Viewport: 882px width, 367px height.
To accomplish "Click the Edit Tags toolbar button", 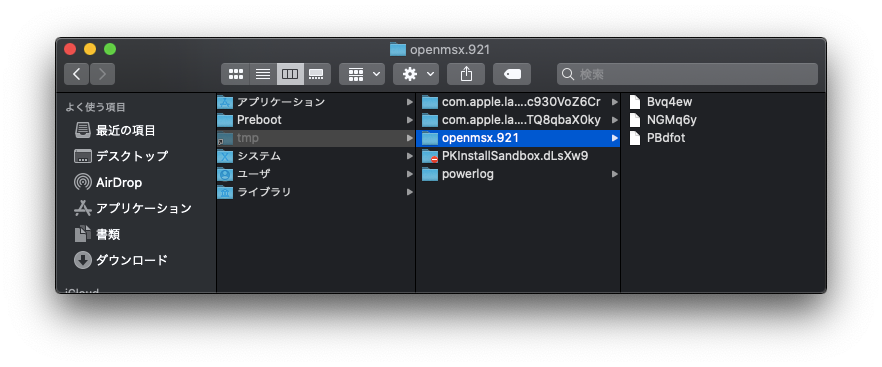I will [x=512, y=74].
